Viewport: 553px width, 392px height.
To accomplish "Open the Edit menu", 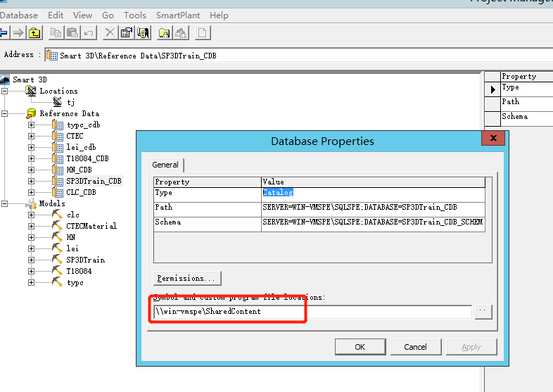I will click(x=56, y=15).
